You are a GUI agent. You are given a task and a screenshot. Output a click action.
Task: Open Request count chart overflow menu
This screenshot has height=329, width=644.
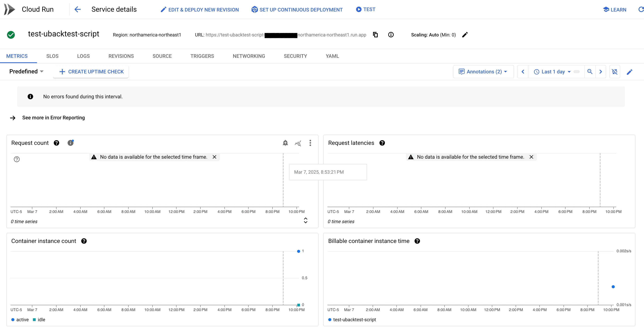(310, 143)
